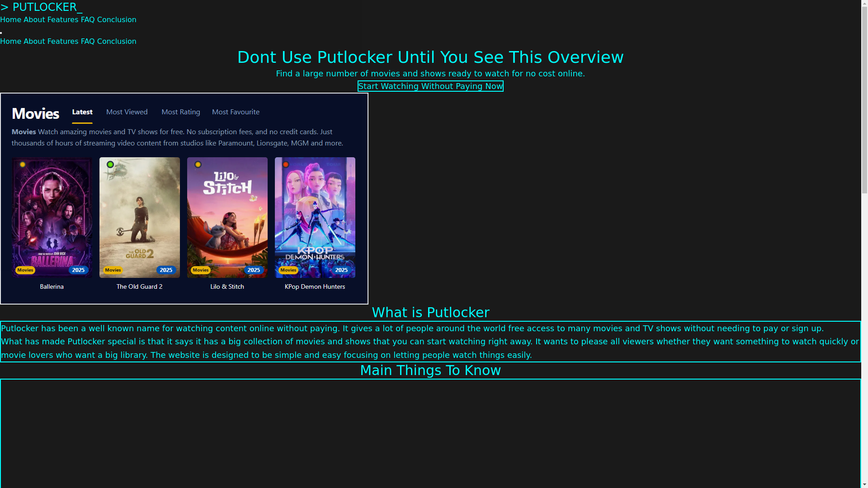The image size is (868, 488).
Task: Click The Old Guard 2 title caption
Action: pyautogui.click(x=140, y=287)
